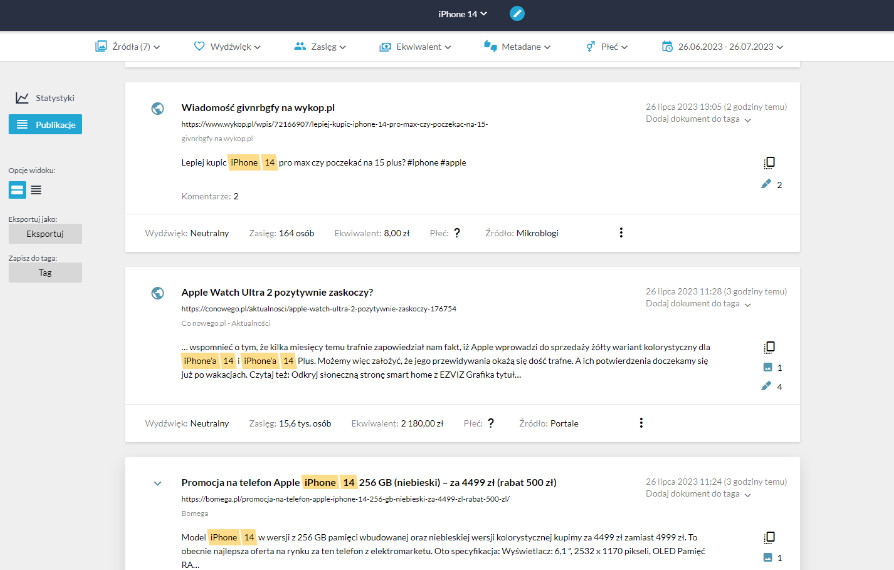Screen dimensions: 894x570
Task: Switch to the Publikacje tab
Action: coord(45,124)
